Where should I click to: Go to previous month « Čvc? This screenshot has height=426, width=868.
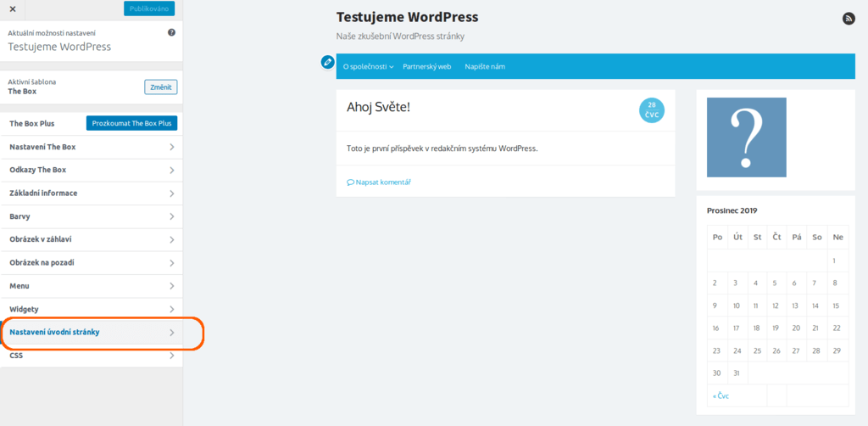pyautogui.click(x=721, y=396)
